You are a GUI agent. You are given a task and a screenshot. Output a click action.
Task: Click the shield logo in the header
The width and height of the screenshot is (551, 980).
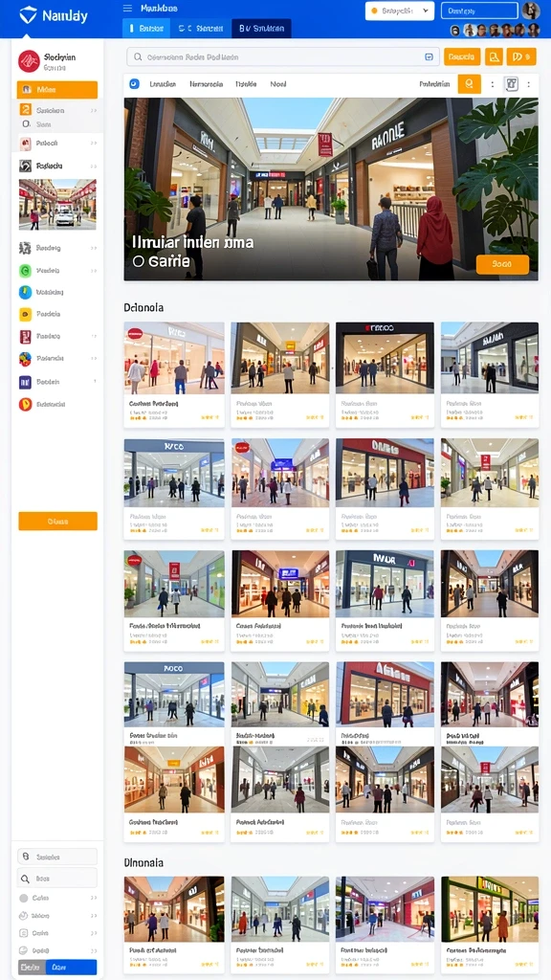click(x=28, y=14)
